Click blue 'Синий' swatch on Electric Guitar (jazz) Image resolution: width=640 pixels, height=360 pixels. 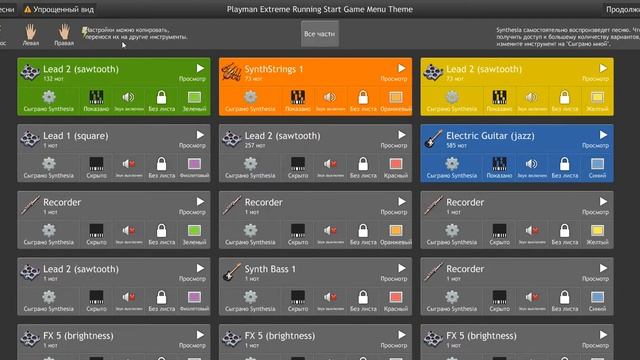[x=597, y=164]
